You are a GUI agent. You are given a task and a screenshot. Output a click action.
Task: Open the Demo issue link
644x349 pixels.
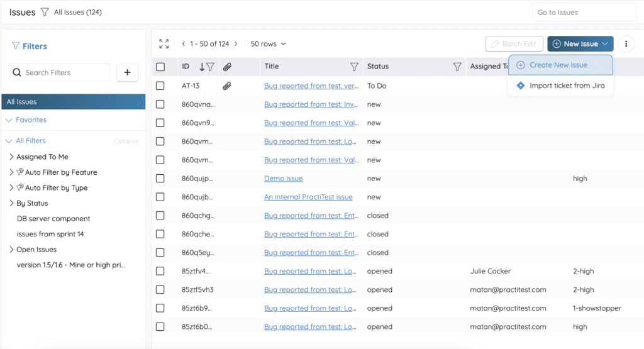tap(283, 179)
